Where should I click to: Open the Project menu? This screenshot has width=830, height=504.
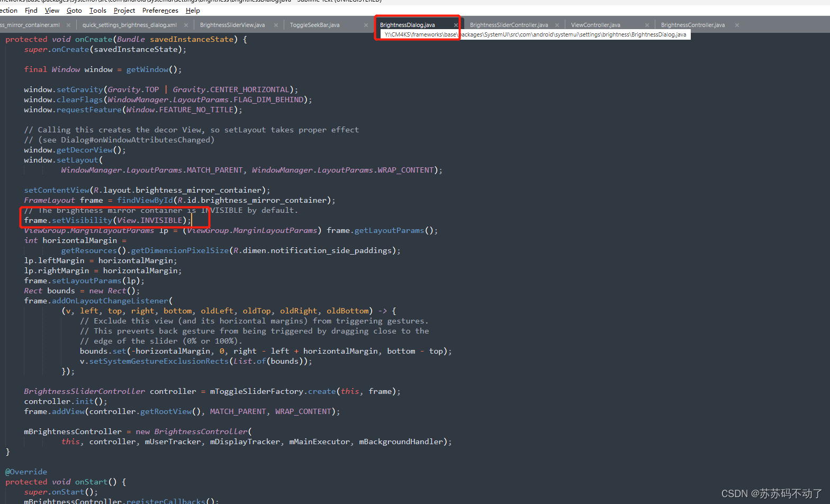(124, 10)
